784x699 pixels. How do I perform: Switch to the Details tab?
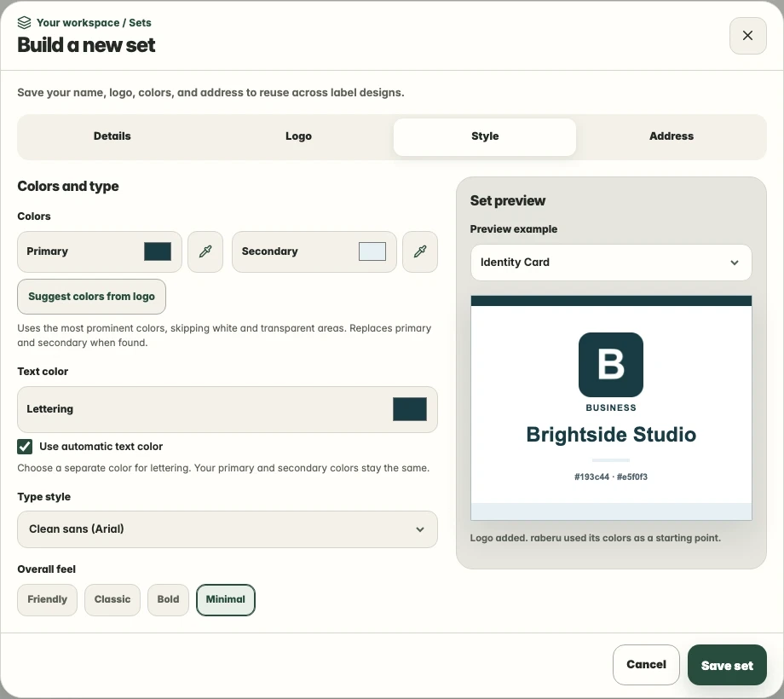[x=112, y=136]
